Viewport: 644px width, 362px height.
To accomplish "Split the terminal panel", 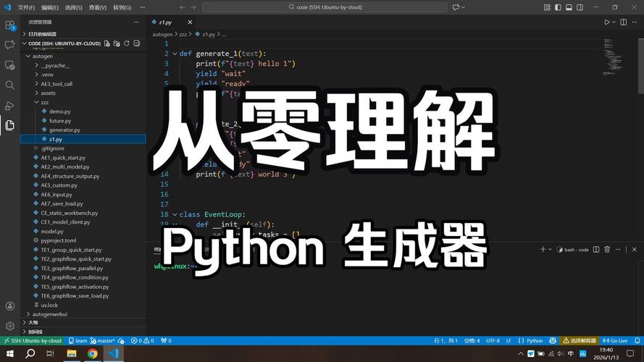I will point(596,250).
